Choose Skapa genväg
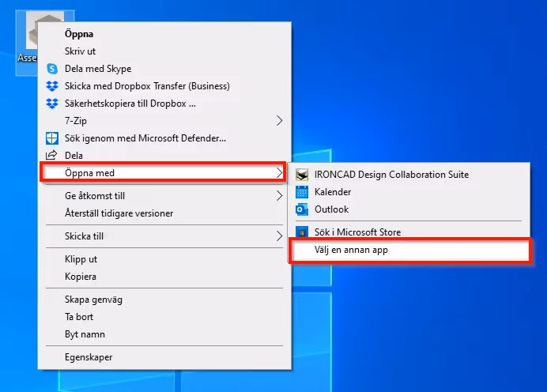 pos(164,300)
